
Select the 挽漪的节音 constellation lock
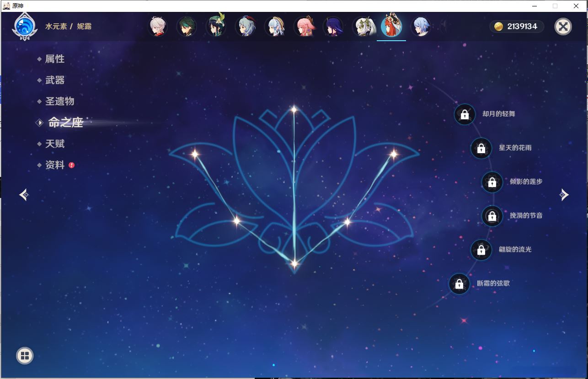(x=492, y=216)
